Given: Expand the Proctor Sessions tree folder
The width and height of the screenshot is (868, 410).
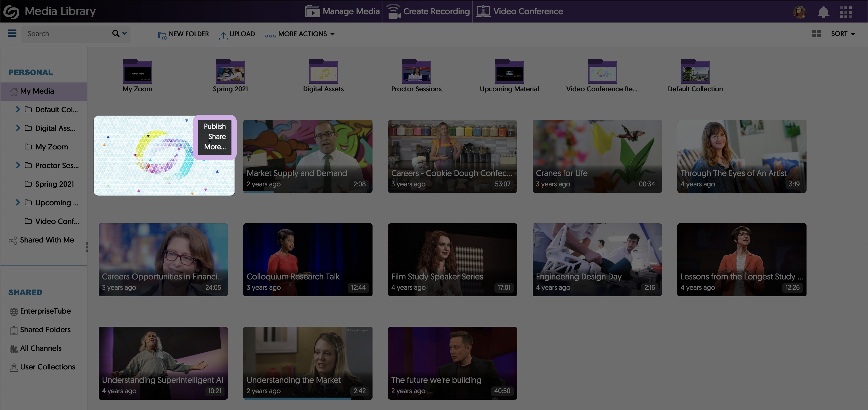Looking at the screenshot, I should click(18, 165).
